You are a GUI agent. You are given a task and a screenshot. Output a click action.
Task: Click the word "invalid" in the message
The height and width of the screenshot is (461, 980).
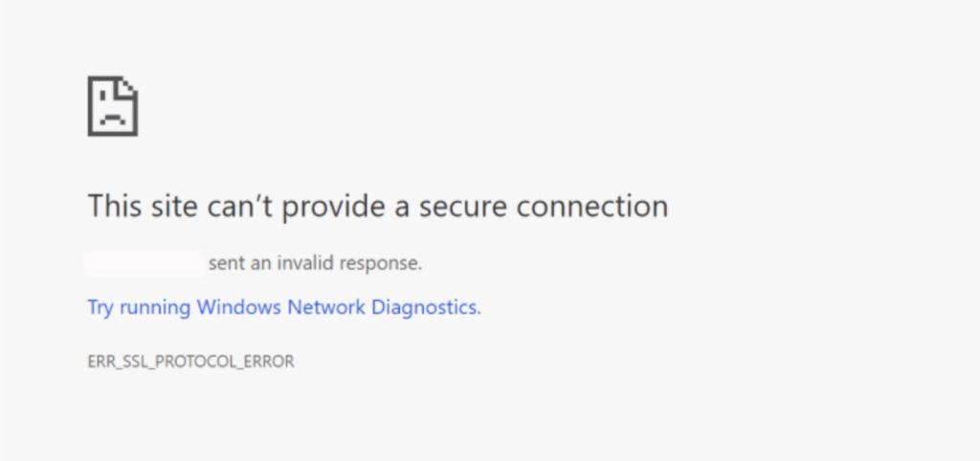pos(310,263)
